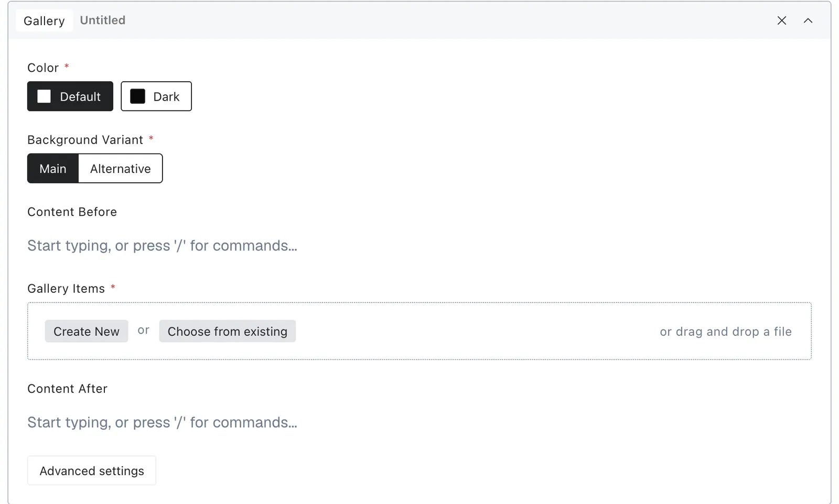Collapse the Gallery block with chevron
Screen dimensions: 839x504
[x=808, y=20]
